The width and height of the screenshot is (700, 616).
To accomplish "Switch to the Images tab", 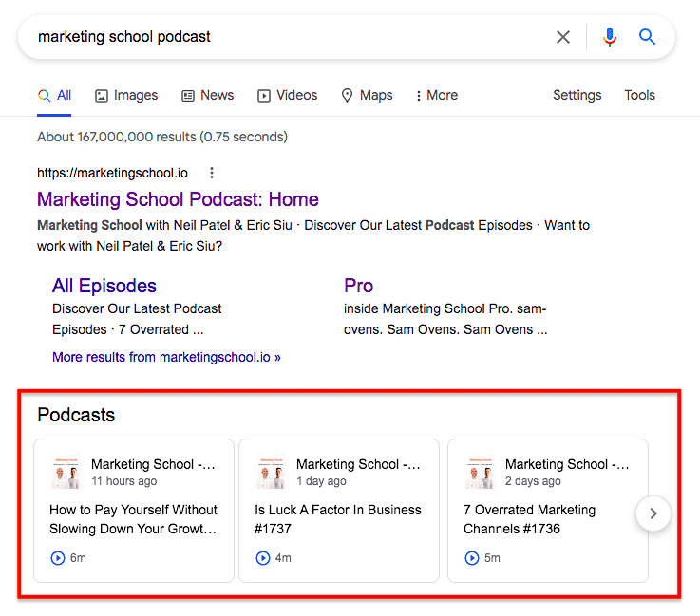I will tap(126, 95).
